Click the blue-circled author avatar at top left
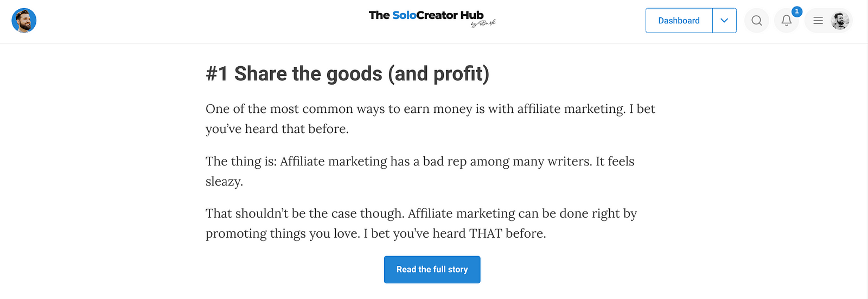The height and width of the screenshot is (299, 868). coord(24,21)
